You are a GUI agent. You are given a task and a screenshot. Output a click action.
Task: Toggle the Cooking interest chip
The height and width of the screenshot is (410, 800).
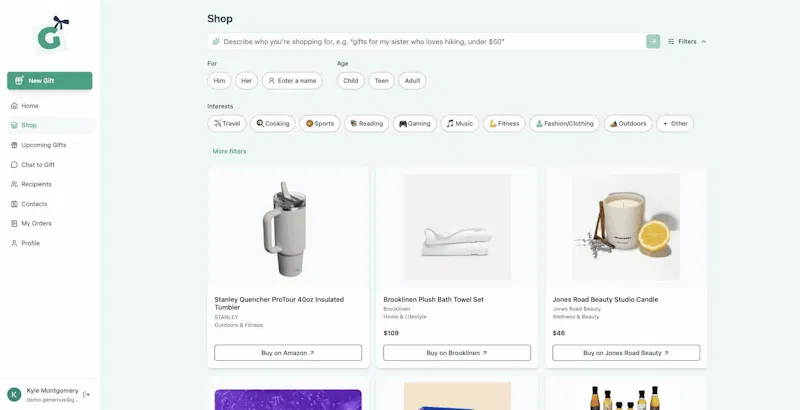coord(272,123)
